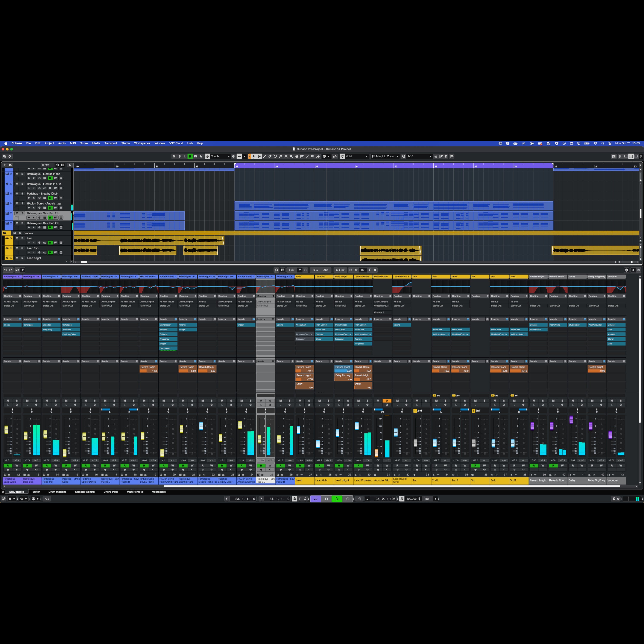Open the Grid snap type dropdown

(x=357, y=156)
